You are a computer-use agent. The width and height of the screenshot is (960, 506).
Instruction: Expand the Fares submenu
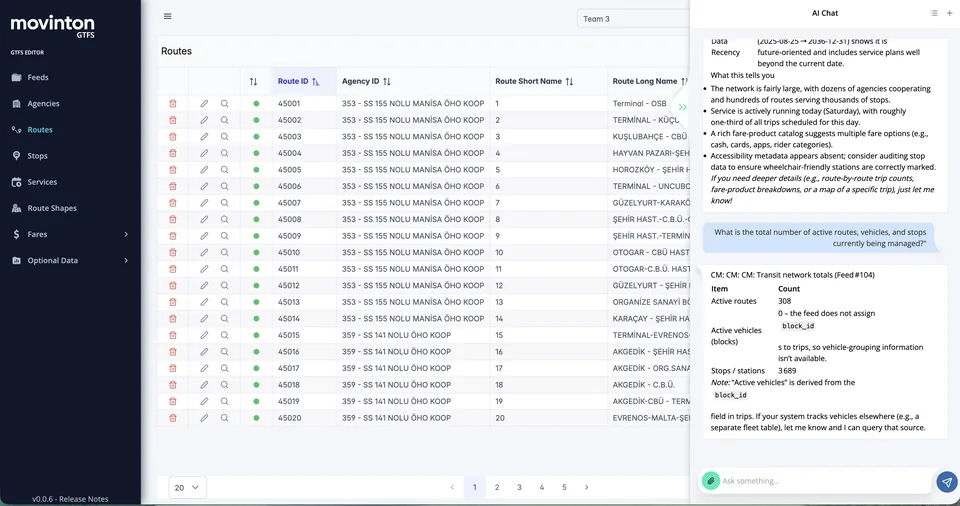[70, 234]
